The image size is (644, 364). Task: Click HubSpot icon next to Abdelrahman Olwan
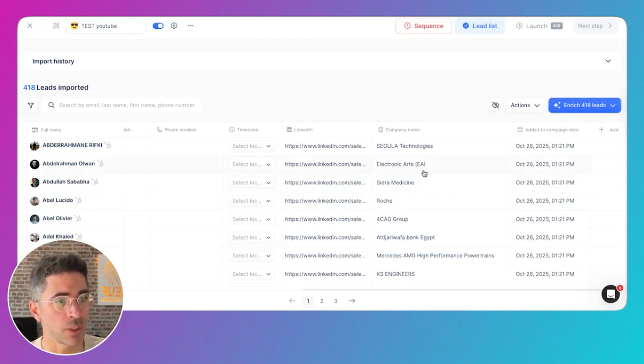coord(100,164)
